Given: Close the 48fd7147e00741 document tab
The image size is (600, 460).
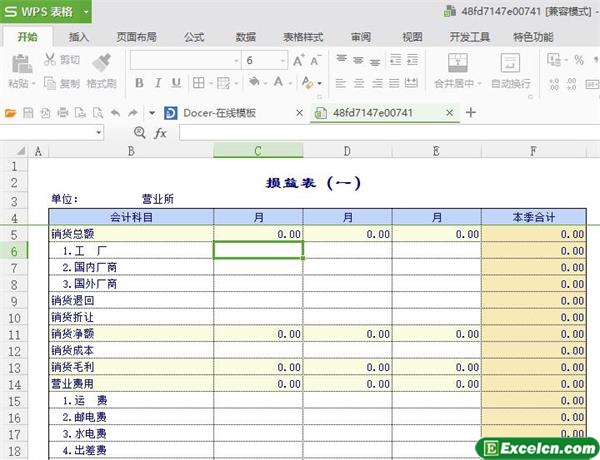Looking at the screenshot, I should pos(450,113).
